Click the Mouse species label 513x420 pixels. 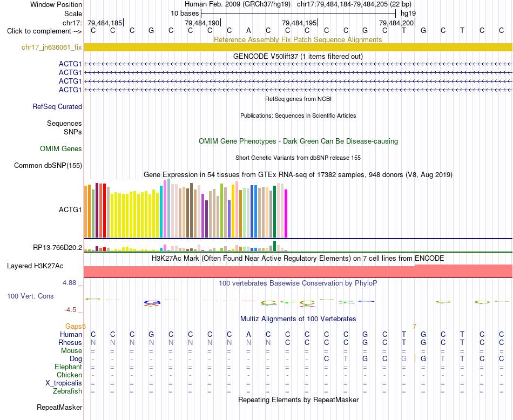point(71,350)
